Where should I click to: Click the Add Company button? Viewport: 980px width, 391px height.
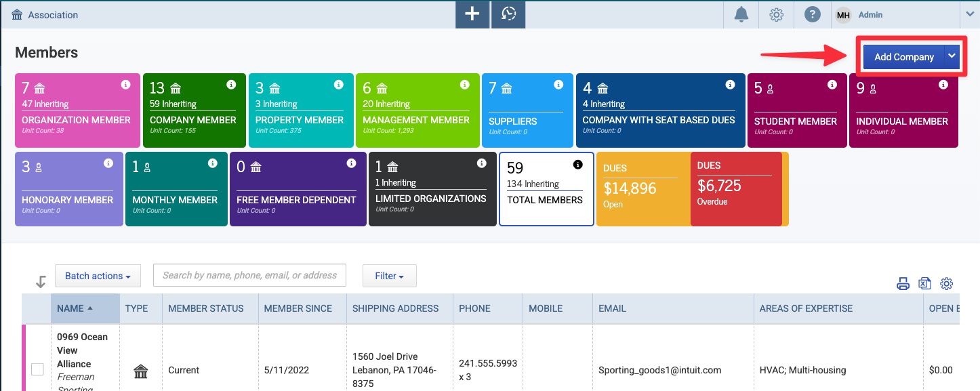pyautogui.click(x=904, y=57)
